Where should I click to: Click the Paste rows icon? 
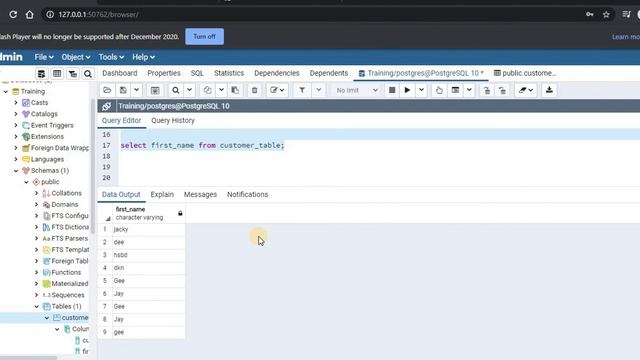[x=235, y=90]
